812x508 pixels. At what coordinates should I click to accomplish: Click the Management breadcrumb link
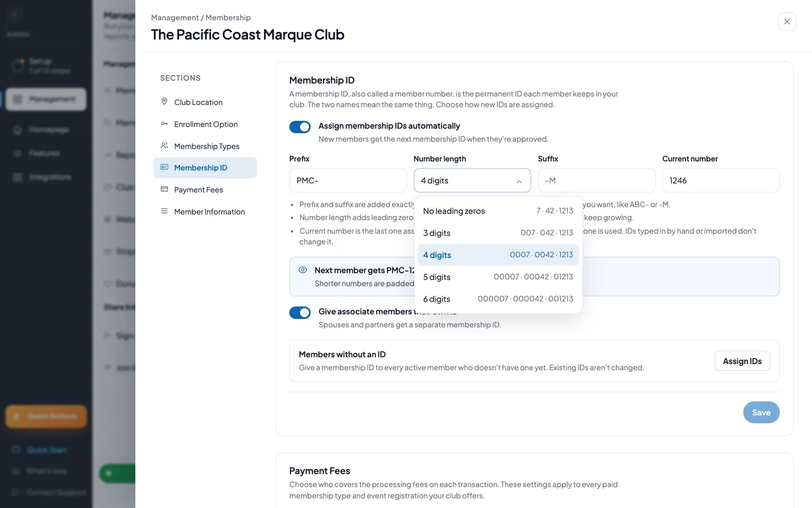(175, 17)
